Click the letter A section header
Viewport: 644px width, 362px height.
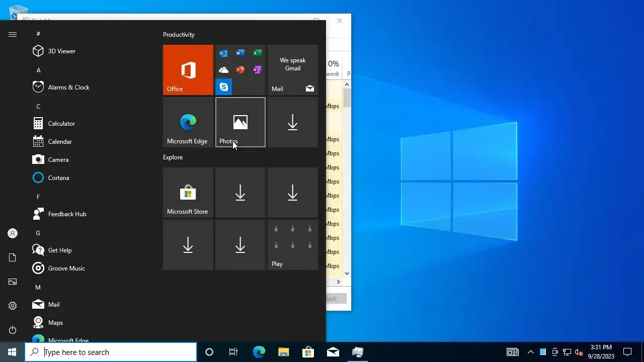click(x=38, y=70)
